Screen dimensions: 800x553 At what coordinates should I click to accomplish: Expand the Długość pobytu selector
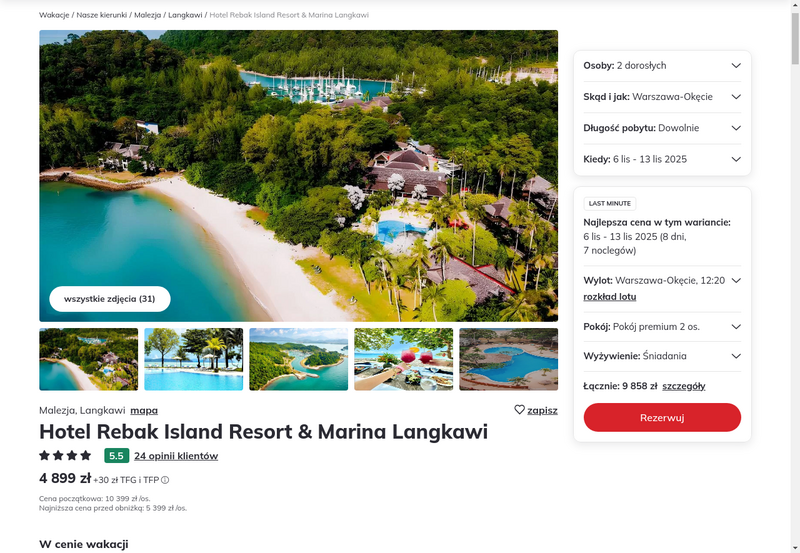tap(662, 128)
